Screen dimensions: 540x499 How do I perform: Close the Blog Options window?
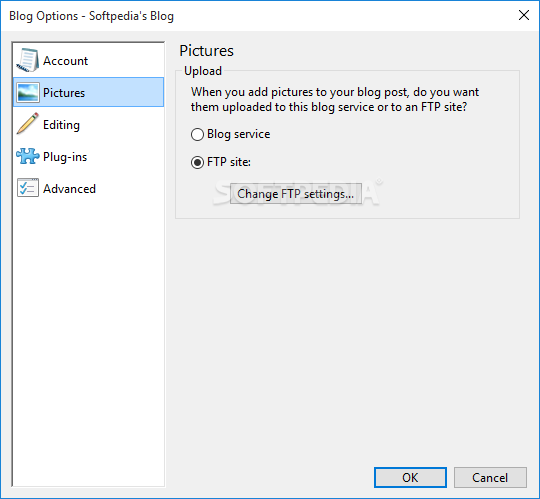[x=524, y=15]
